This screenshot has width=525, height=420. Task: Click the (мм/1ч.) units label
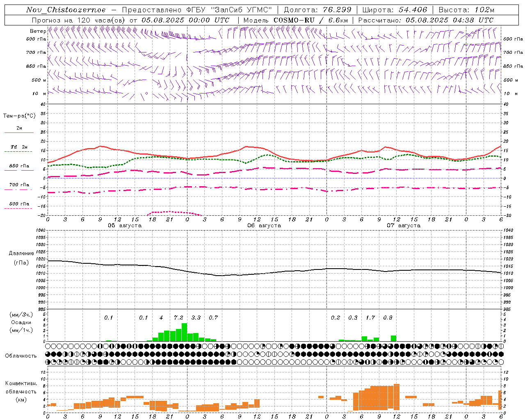[21, 330]
